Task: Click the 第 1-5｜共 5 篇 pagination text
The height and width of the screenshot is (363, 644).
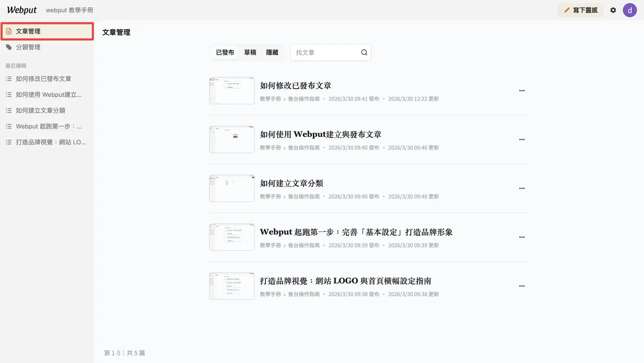Action: pos(124,353)
